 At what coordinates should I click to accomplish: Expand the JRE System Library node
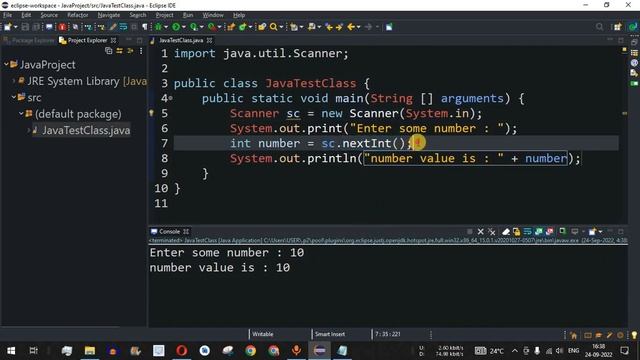tap(13, 81)
